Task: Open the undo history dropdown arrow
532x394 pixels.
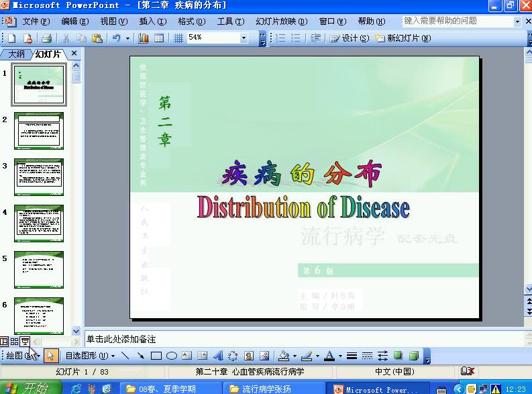Action: coord(127,38)
